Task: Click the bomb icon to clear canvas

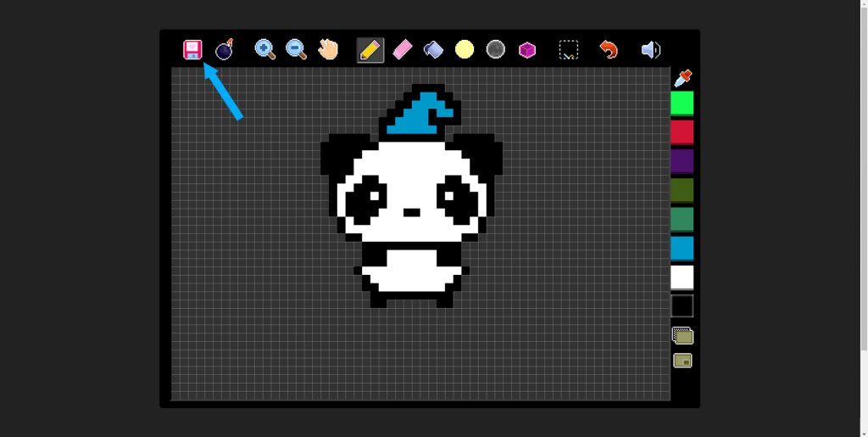Action: click(224, 49)
